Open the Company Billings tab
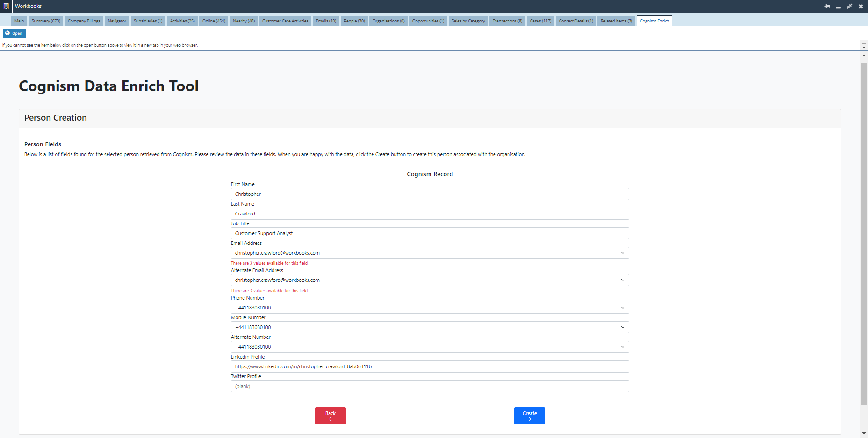The image size is (868, 438). tap(84, 21)
